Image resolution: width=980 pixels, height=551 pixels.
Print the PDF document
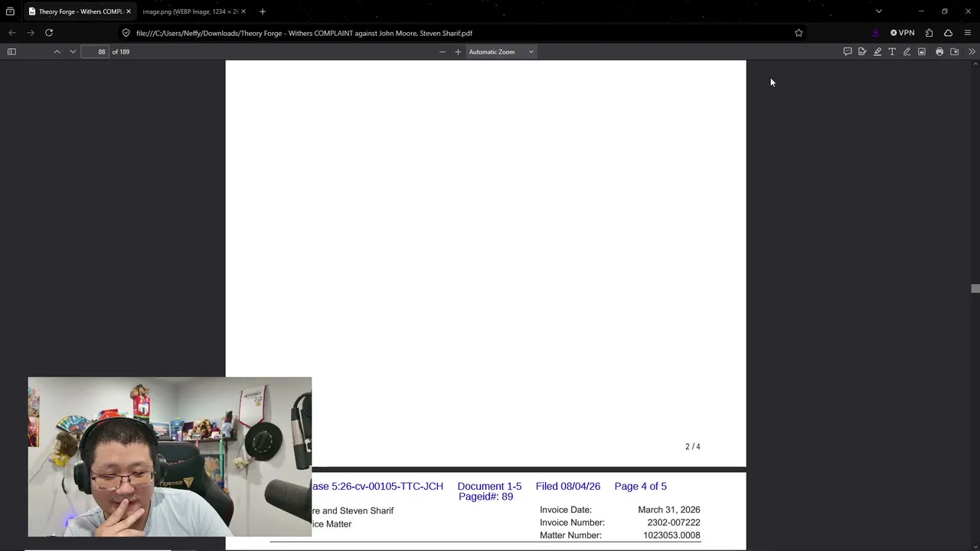[939, 51]
